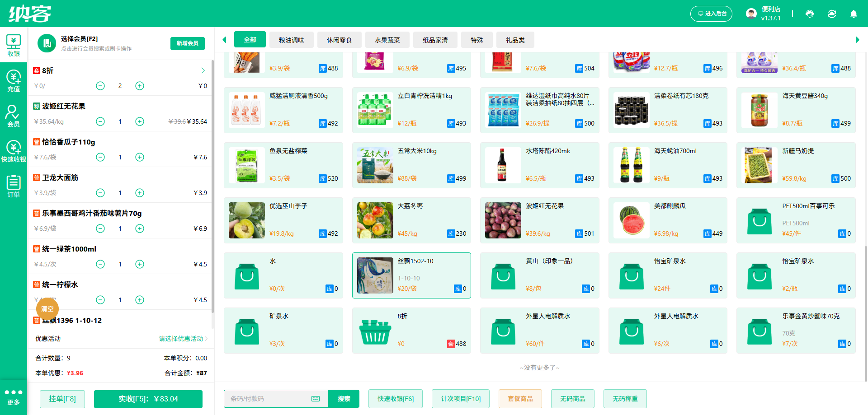Decrease quantity of 乐事墨西哥鸡汁番茄味薯片70g
Screen dimensions: 868x415
coord(100,228)
